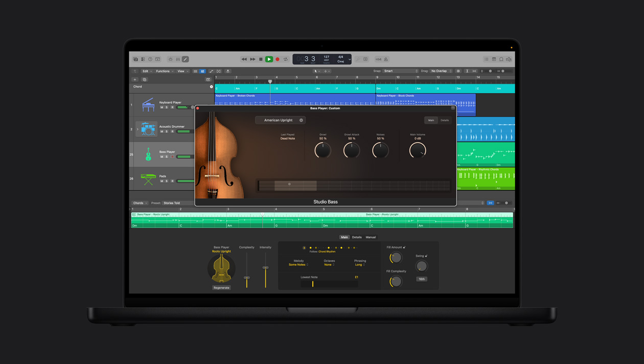Disable record enable on the Bass Player track
644x364 pixels.
click(173, 157)
